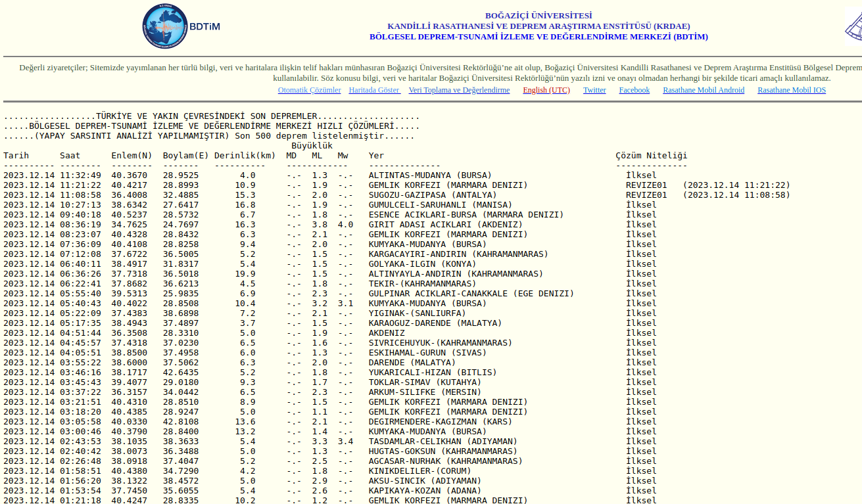The image size is (862, 504).
Task: Click REVIZE01 status for SUGOZU-GAZIPASA
Action: pyautogui.click(x=646, y=195)
